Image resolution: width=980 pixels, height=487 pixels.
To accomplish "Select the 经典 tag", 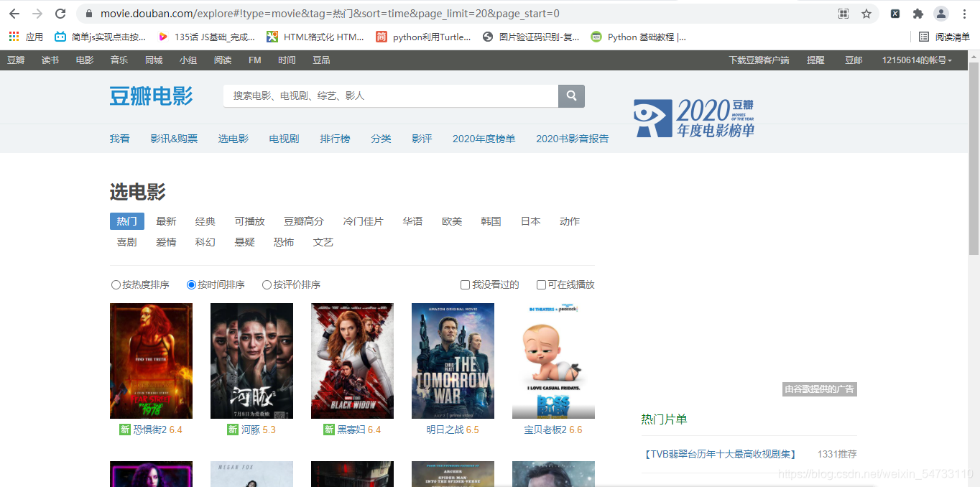I will pyautogui.click(x=205, y=221).
